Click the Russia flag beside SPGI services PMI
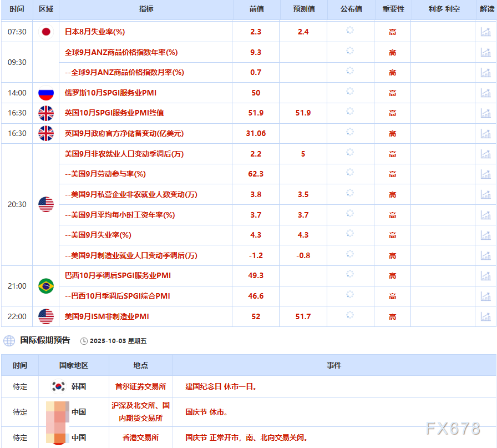Image resolution: width=497 pixels, height=448 pixels. (46, 93)
